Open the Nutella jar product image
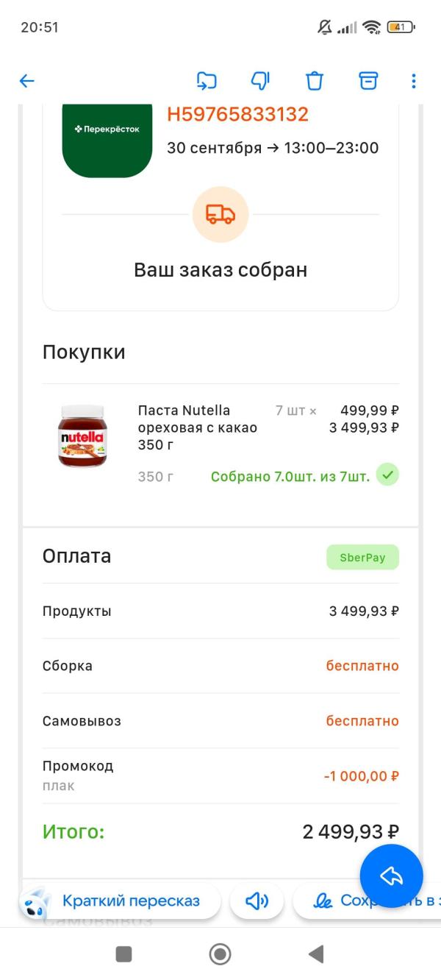Viewport: 441px width, 980px height. coord(82,436)
